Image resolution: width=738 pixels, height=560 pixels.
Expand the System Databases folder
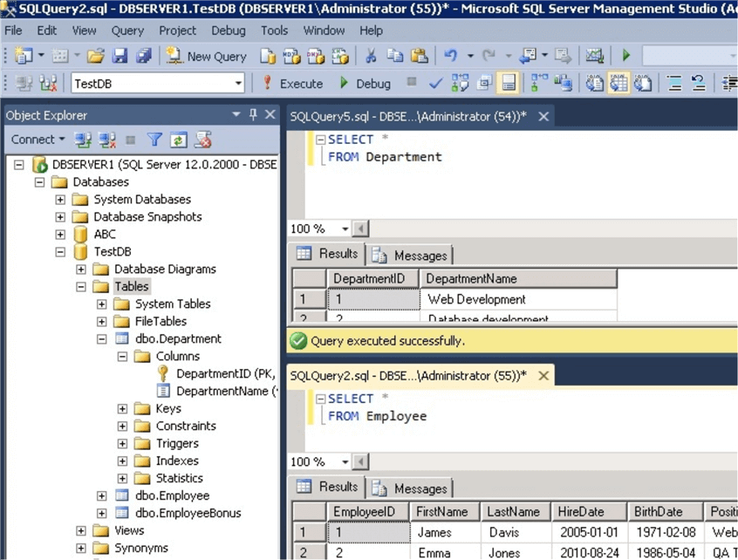click(60, 200)
